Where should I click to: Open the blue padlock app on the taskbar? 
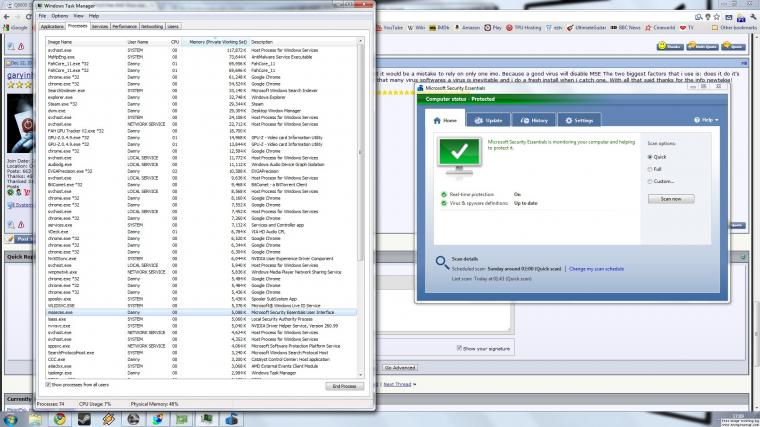231,419
